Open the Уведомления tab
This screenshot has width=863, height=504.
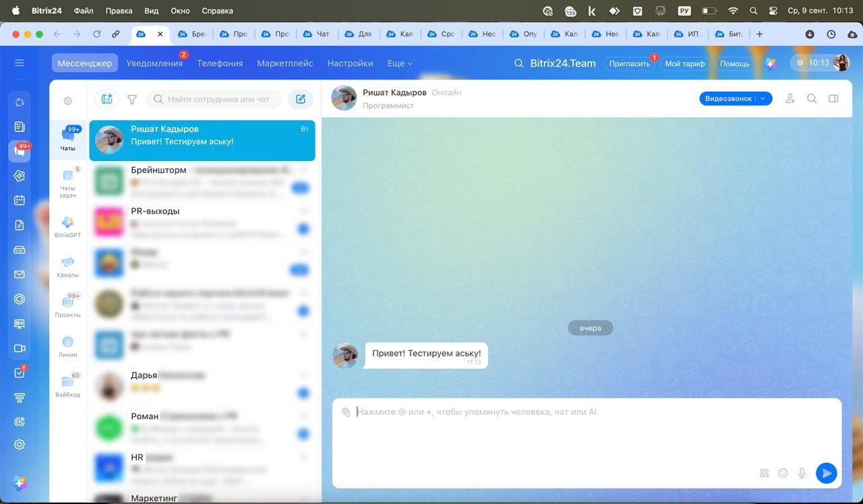pyautogui.click(x=154, y=63)
